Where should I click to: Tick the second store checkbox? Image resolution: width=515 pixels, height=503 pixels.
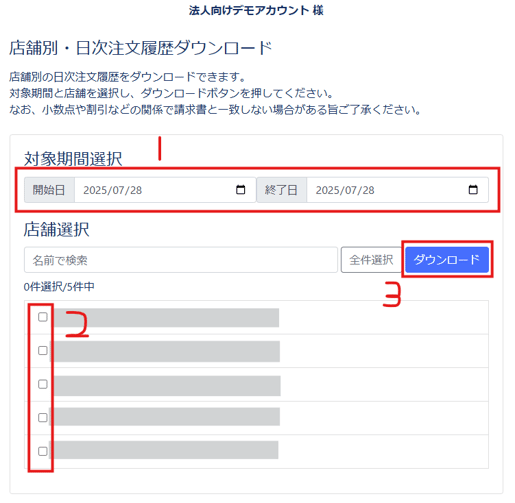(x=43, y=350)
